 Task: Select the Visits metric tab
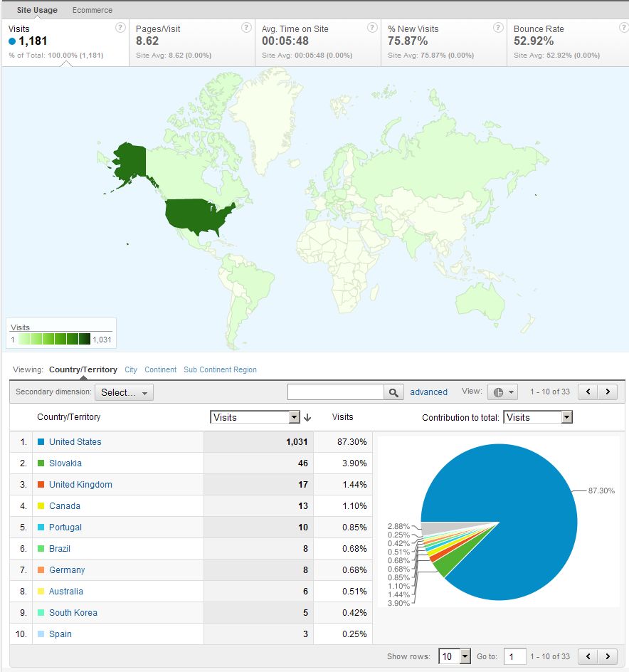pyautogui.click(x=65, y=43)
